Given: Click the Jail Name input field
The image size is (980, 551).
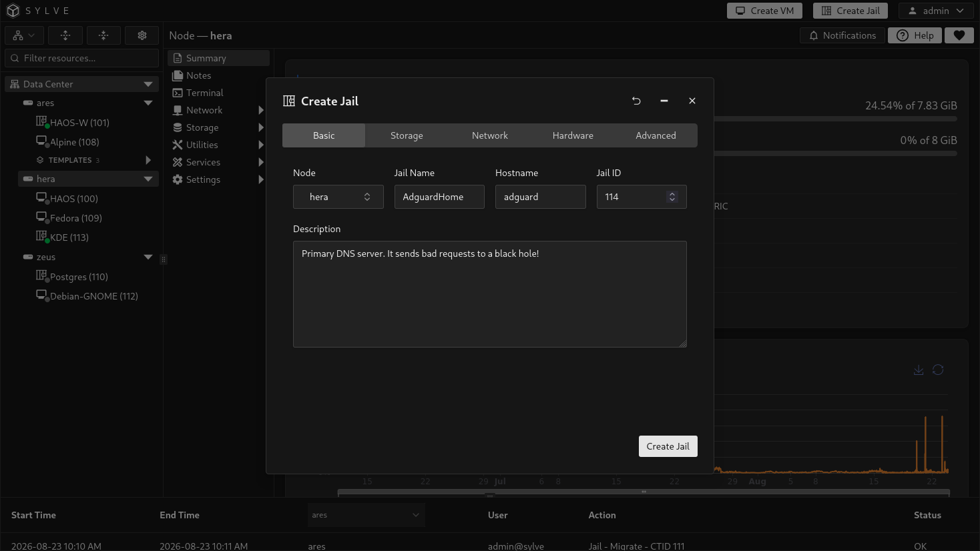Looking at the screenshot, I should pos(439,197).
